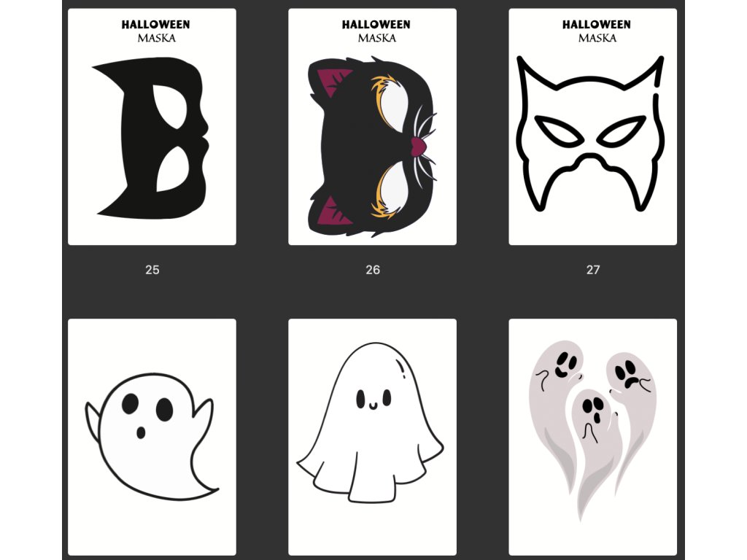Viewport: 747px width, 560px height.
Task: Click page number 26 label
Action: 373,270
